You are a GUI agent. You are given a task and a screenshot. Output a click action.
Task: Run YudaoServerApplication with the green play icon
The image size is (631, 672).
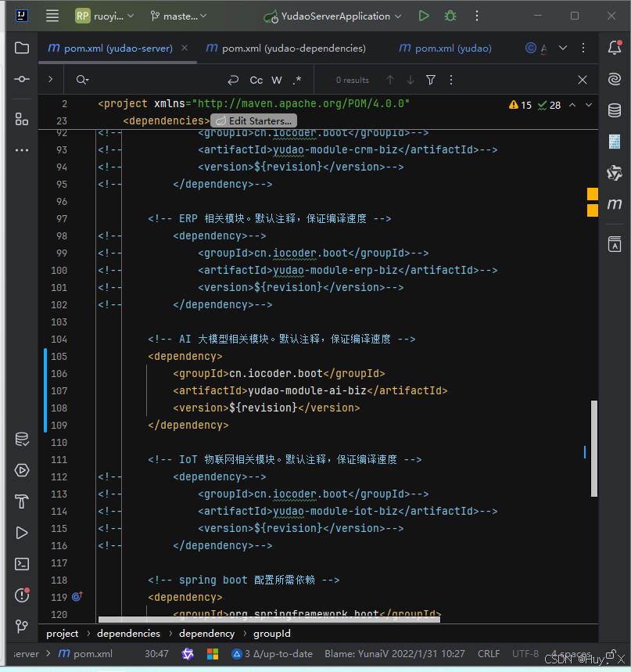(x=423, y=16)
